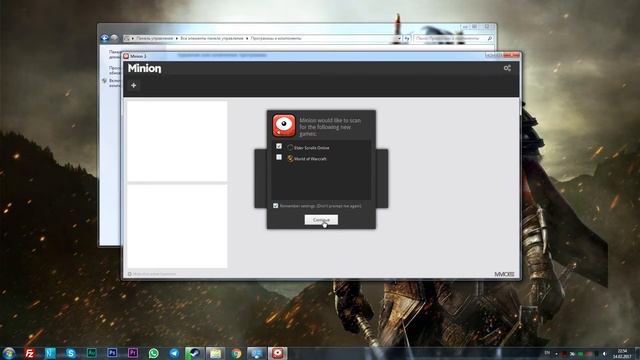Click the Minion taskbar button

click(x=278, y=353)
